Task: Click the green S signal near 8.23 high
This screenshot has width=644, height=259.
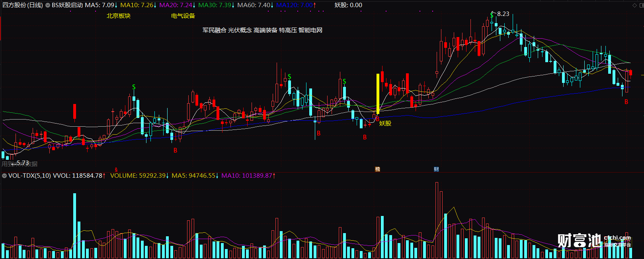Action: pos(492,15)
